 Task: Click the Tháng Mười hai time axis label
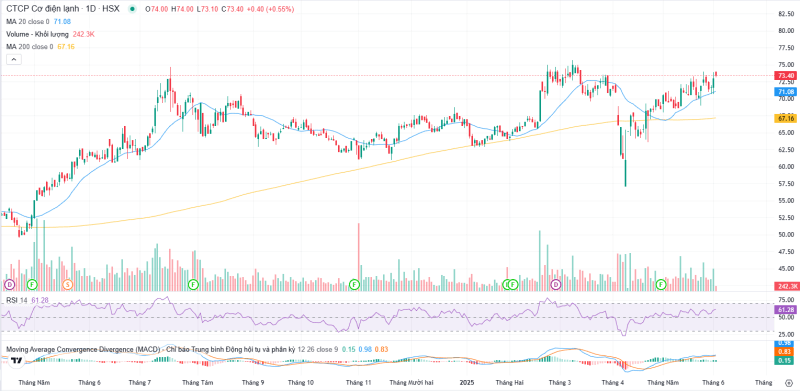click(411, 382)
